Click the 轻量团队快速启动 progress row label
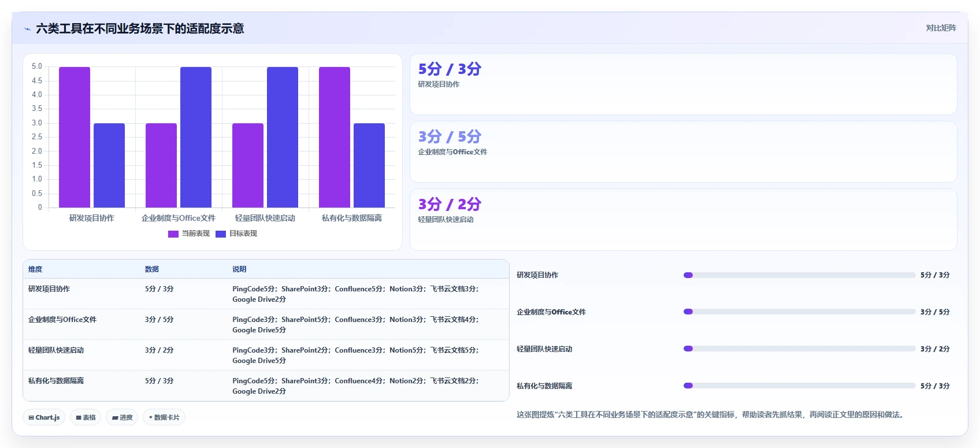This screenshot has width=980, height=448. pyautogui.click(x=544, y=349)
